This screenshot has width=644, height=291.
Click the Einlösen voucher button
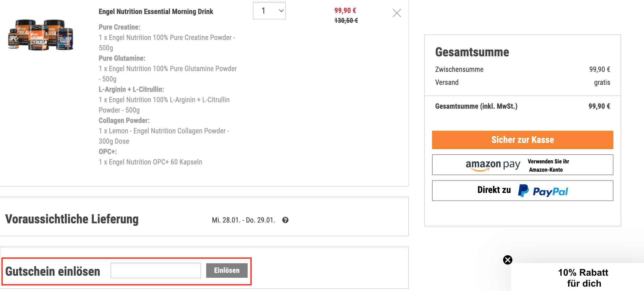click(227, 271)
